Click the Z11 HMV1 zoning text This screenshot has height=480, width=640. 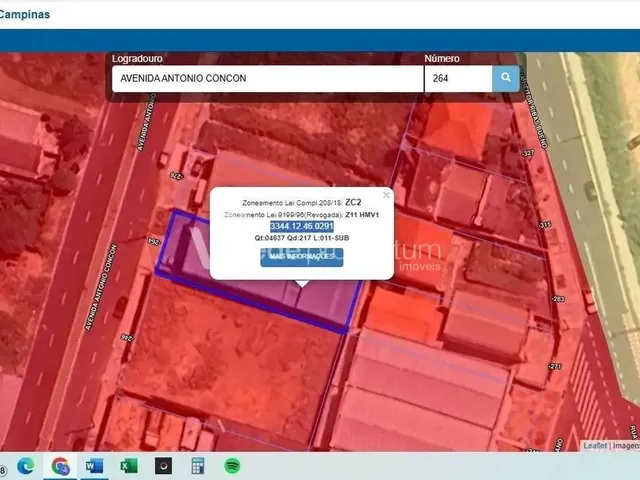click(x=362, y=215)
